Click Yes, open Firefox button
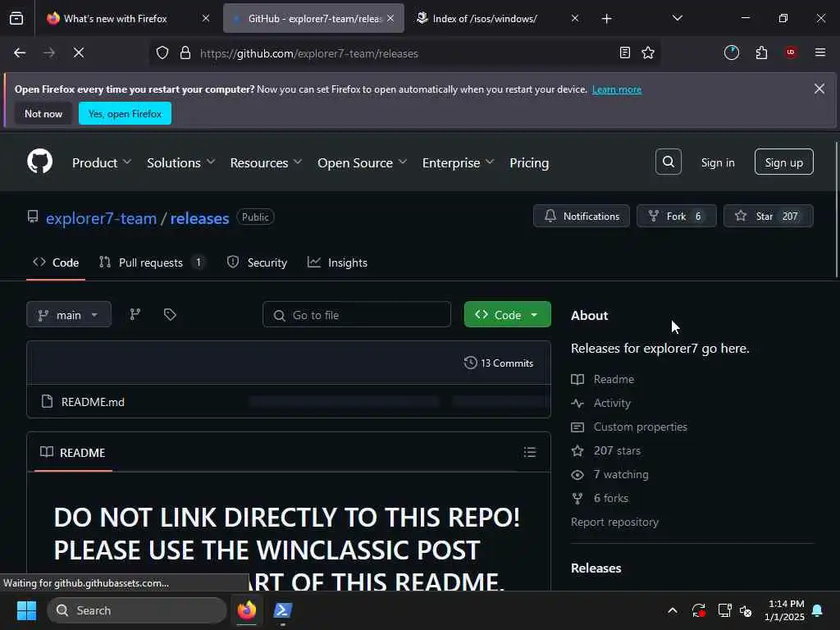The image size is (840, 630). click(x=125, y=113)
